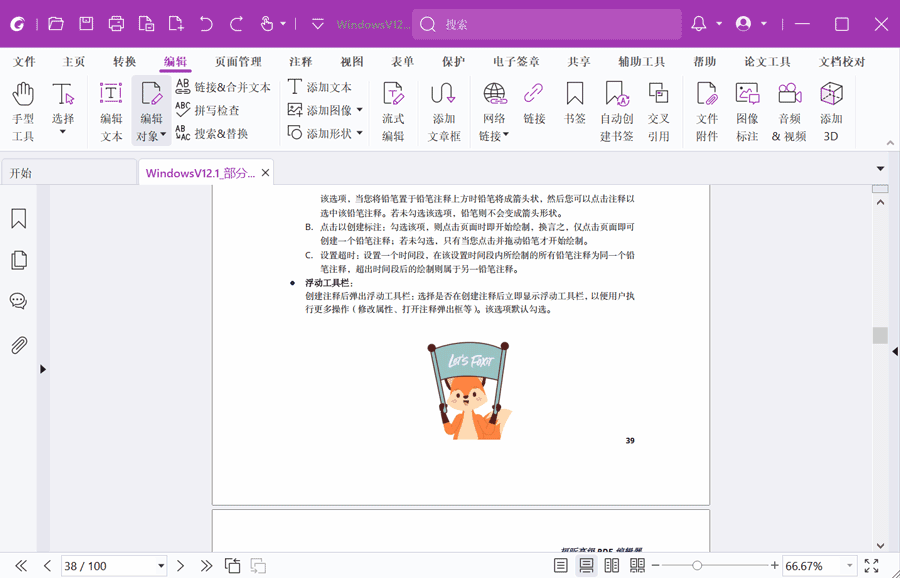
Task: Click Auto Create Bookmarks (自动创建书签)
Action: 617,111
